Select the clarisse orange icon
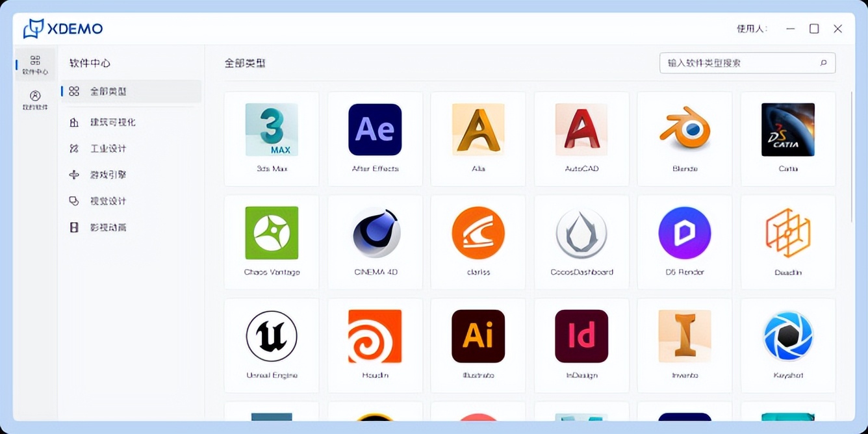Viewport: 868px width, 434px height. tap(478, 233)
